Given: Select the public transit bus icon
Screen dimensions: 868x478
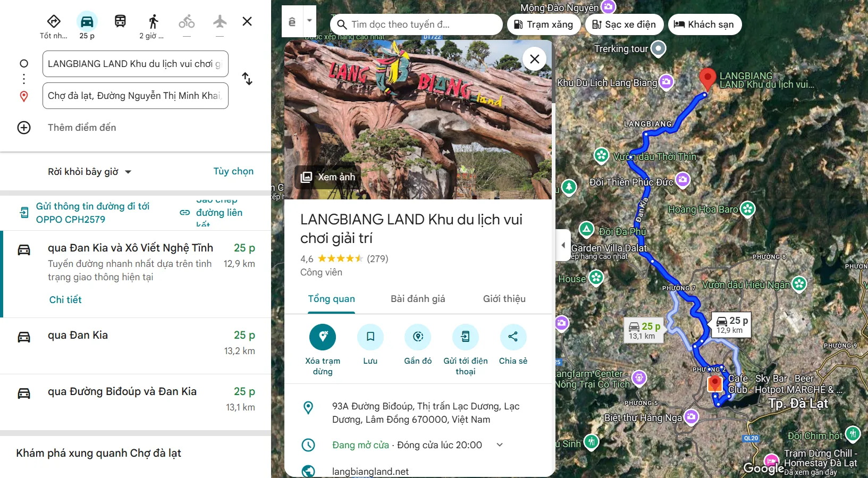Looking at the screenshot, I should tap(120, 21).
